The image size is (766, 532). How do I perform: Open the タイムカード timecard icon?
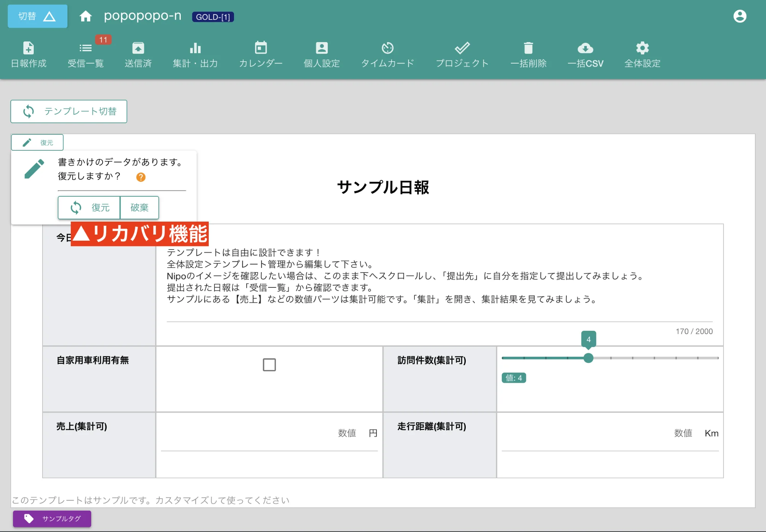(x=388, y=54)
